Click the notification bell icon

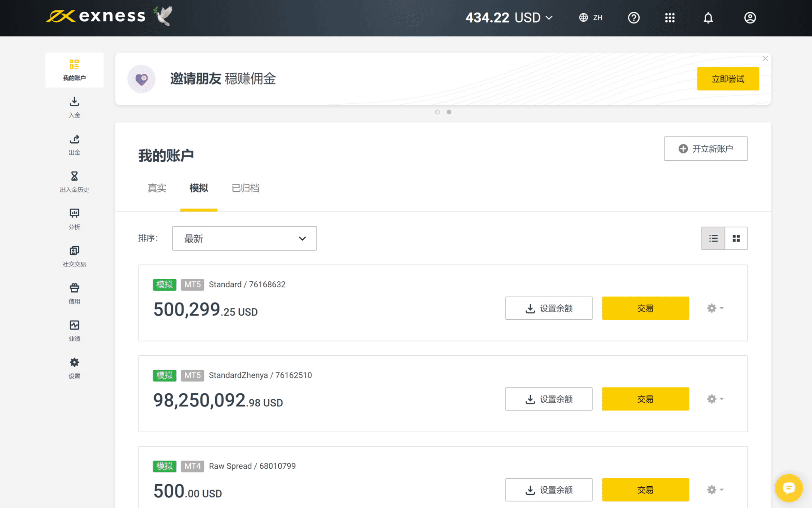708,18
